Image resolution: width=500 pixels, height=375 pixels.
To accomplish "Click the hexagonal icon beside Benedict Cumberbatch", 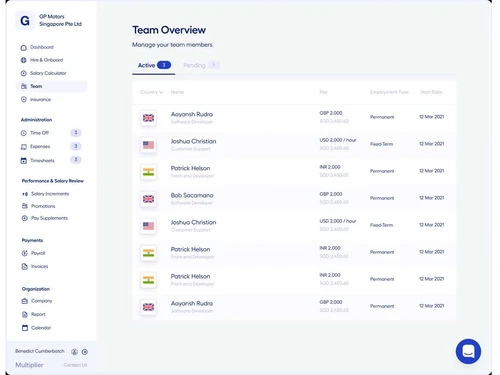I will 74,352.
